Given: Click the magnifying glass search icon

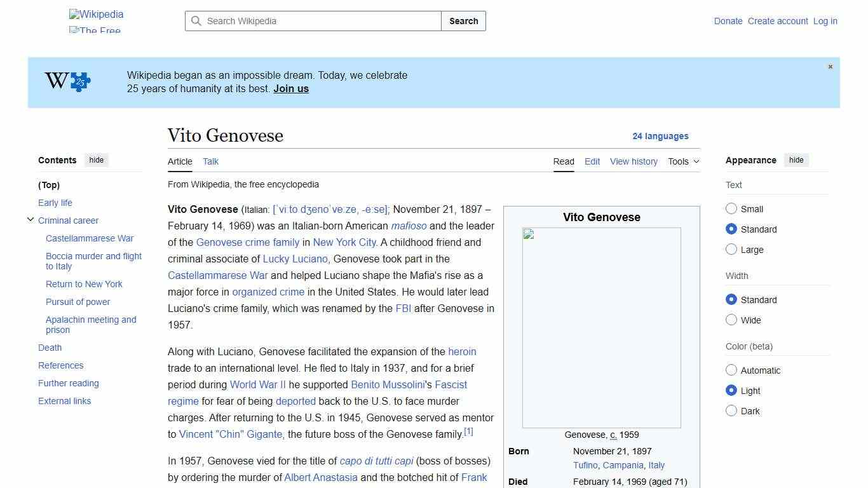Looking at the screenshot, I should click(197, 21).
